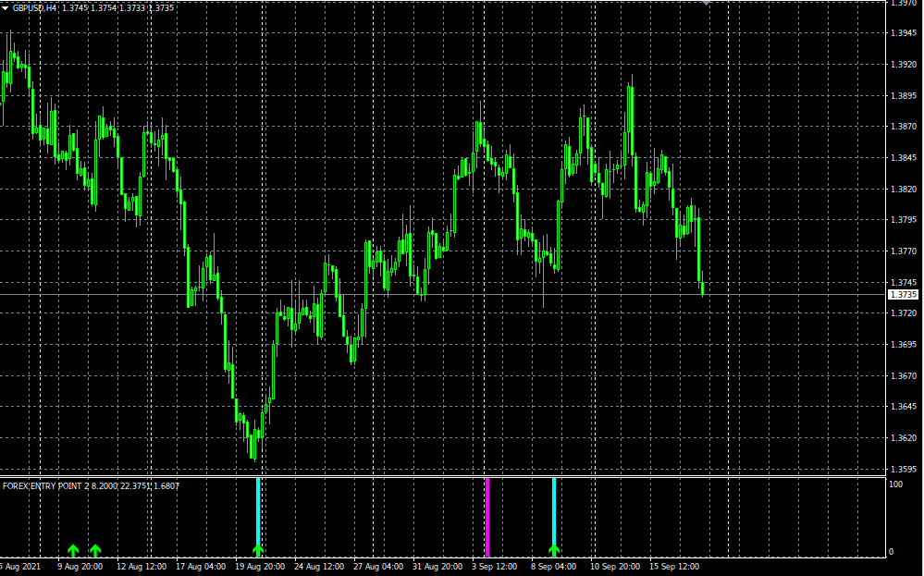The width and height of the screenshot is (924, 576).
Task: Click the GBPUSD,H4 chart title text
Action: pos(35,7)
